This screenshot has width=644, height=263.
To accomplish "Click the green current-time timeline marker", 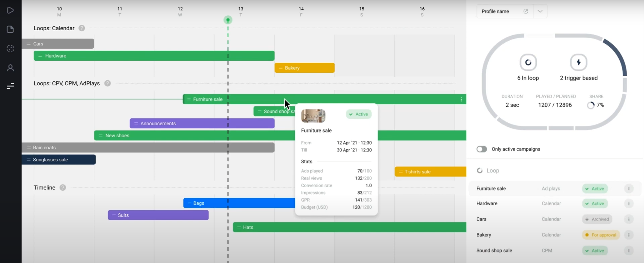I will 228,20.
